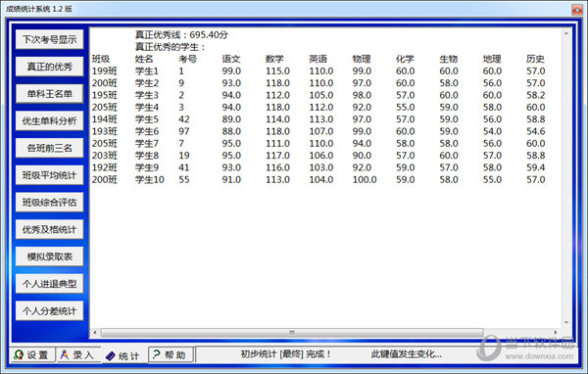Select the 学生10 name cell
Screen dimensions: 588x374
[x=150, y=179]
